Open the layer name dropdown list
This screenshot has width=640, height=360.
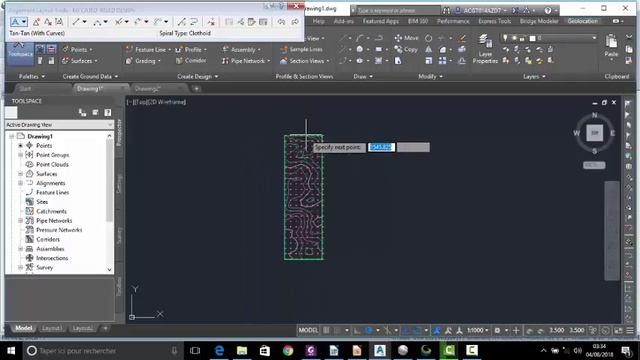(594, 38)
